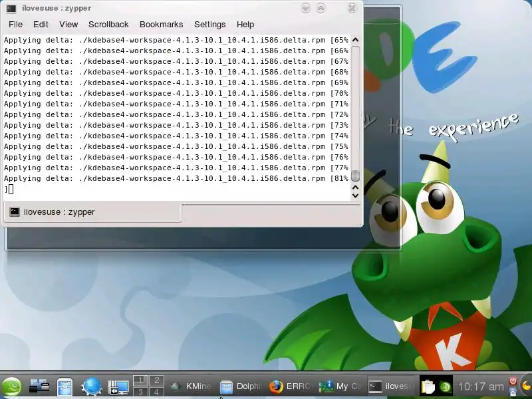Screen dimensions: 532x399
Task: Open the Edit menu
Action: pyautogui.click(x=41, y=25)
